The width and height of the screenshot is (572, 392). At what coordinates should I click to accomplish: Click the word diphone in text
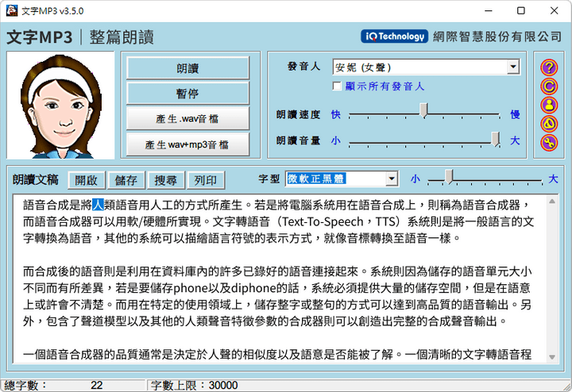[254, 288]
